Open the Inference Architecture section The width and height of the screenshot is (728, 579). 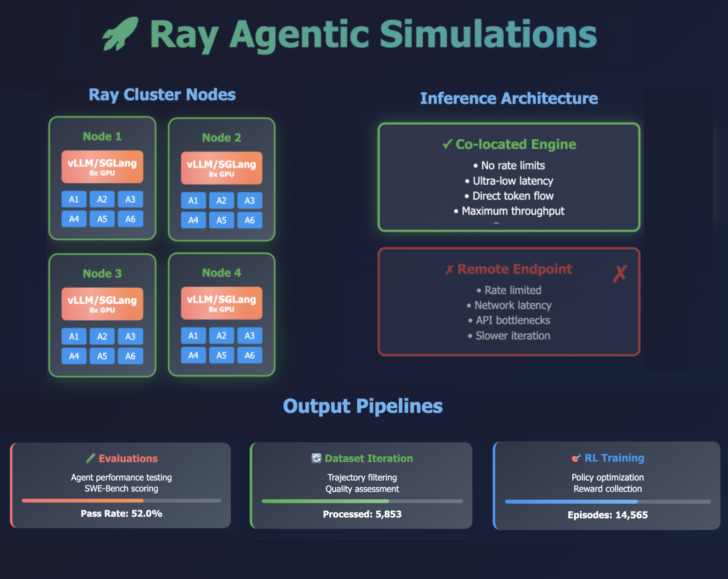coord(509,98)
